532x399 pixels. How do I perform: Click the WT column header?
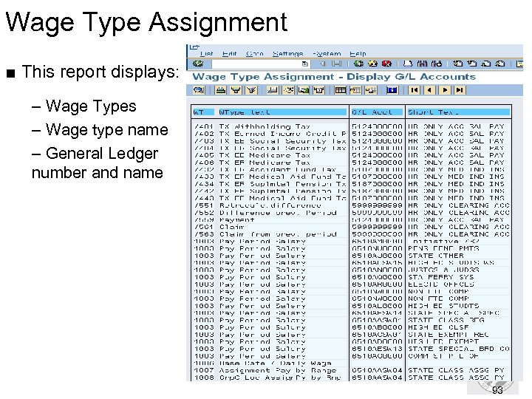pyautogui.click(x=203, y=112)
